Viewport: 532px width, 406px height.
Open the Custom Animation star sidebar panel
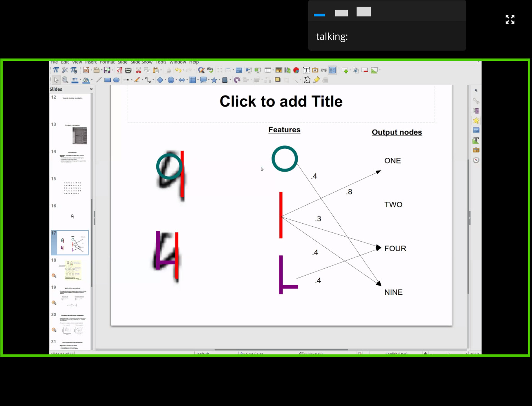tap(476, 120)
